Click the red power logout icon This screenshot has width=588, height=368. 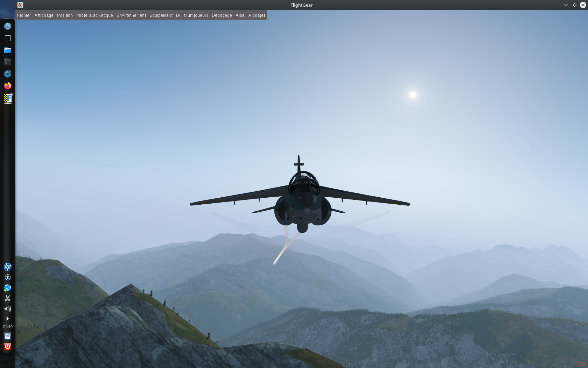click(8, 347)
